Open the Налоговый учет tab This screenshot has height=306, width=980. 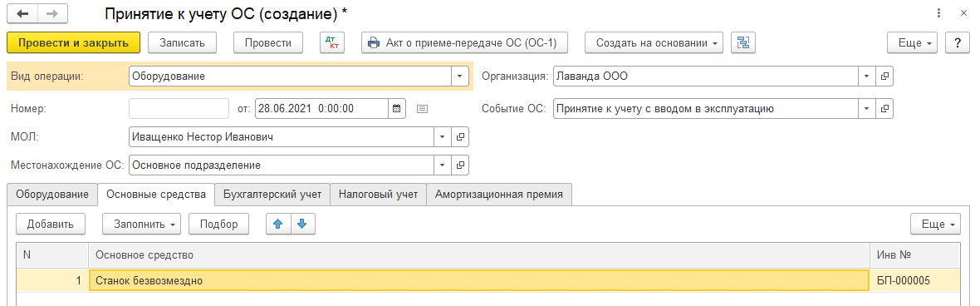[x=378, y=194]
